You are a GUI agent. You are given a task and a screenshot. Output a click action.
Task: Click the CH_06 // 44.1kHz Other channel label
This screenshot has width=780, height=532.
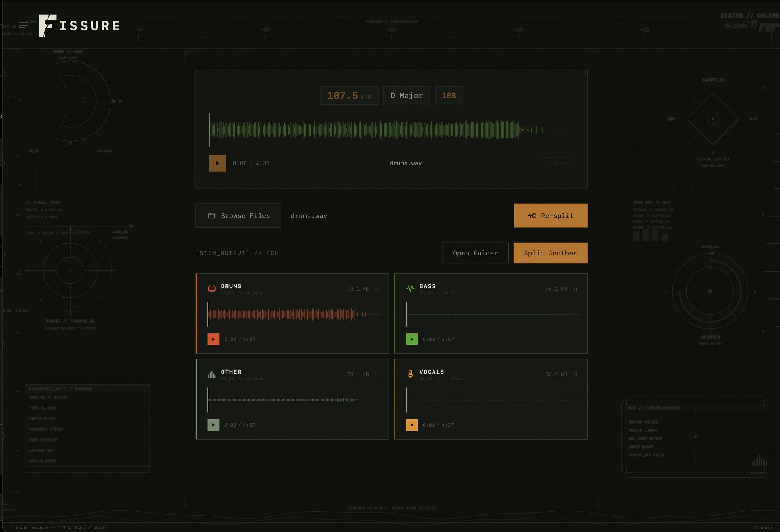pos(242,379)
